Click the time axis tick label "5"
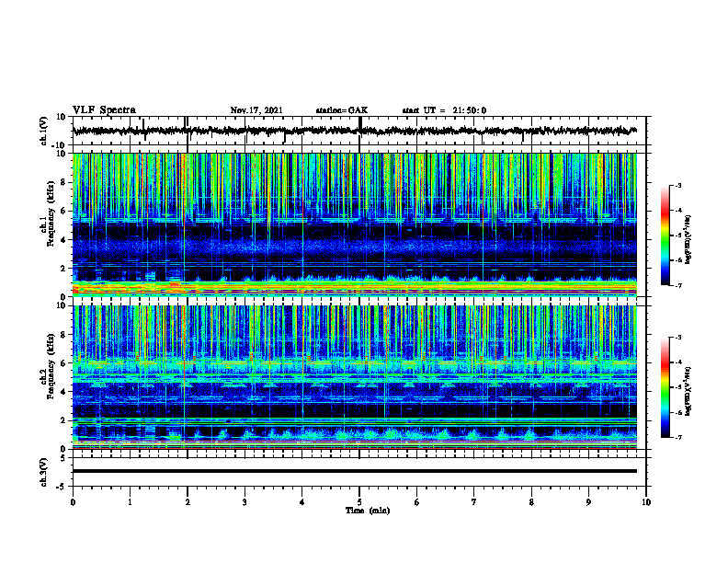Image resolution: width=728 pixels, height=563 pixels. tap(359, 502)
